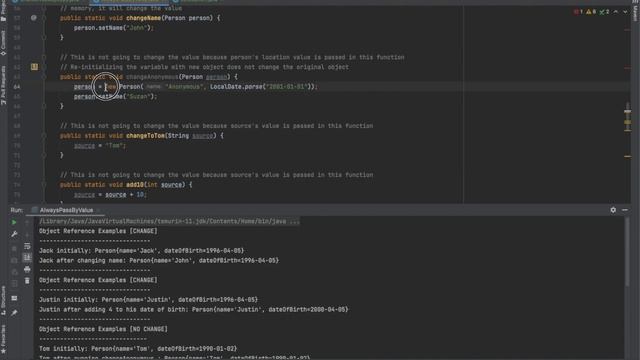This screenshot has height=360, width=640.
Task: Collapse the comment block above changeAnonymous
Action: (44, 57)
